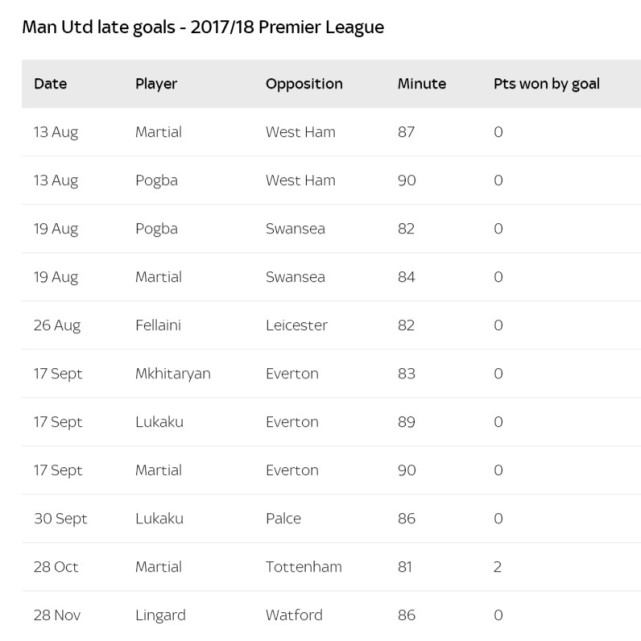Click the Pts won by goal header
641x641 pixels.
coord(546,84)
